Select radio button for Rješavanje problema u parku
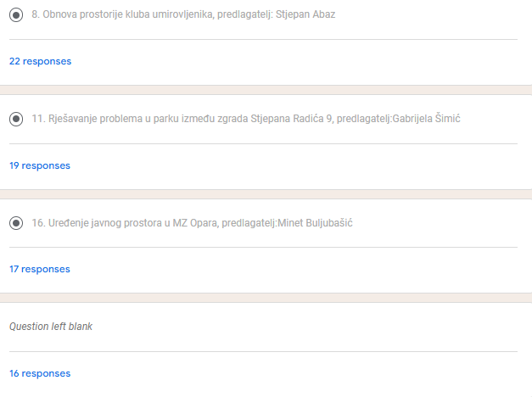532x397 pixels. [x=16, y=119]
